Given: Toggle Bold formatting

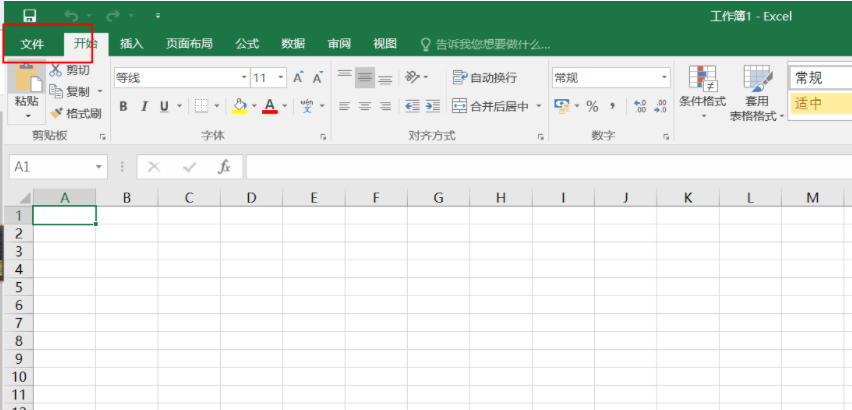Looking at the screenshot, I should pos(124,106).
